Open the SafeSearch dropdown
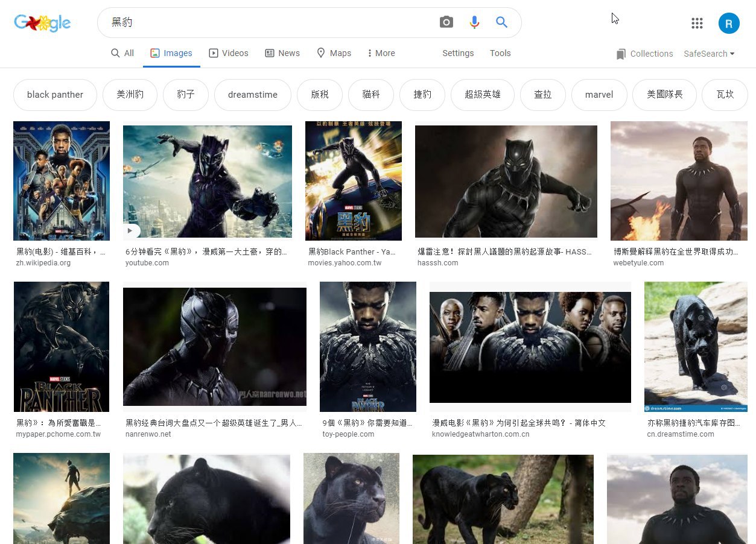The height and width of the screenshot is (544, 756). 709,54
